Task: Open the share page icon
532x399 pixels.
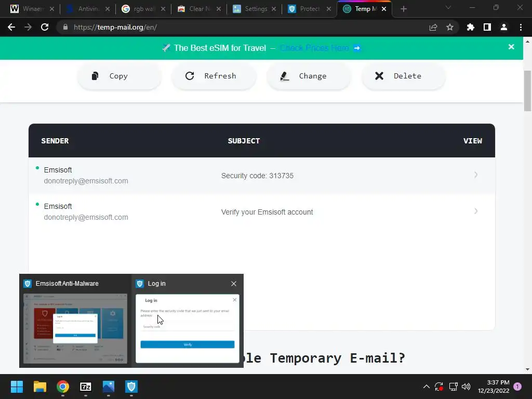Action: pos(433,28)
